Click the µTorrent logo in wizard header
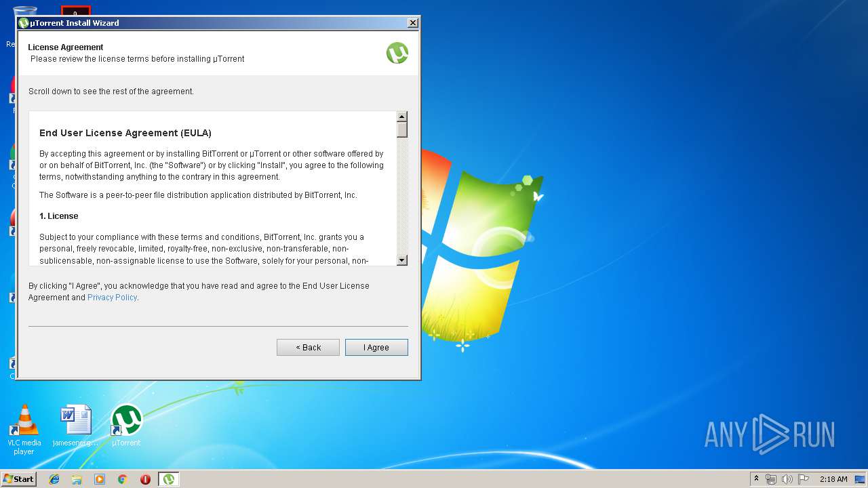The image size is (868, 488). click(397, 53)
